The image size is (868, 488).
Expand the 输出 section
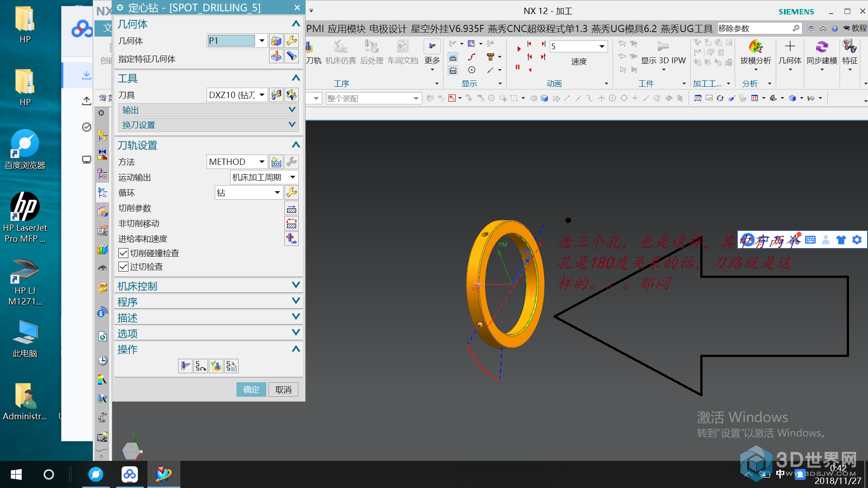[208, 110]
